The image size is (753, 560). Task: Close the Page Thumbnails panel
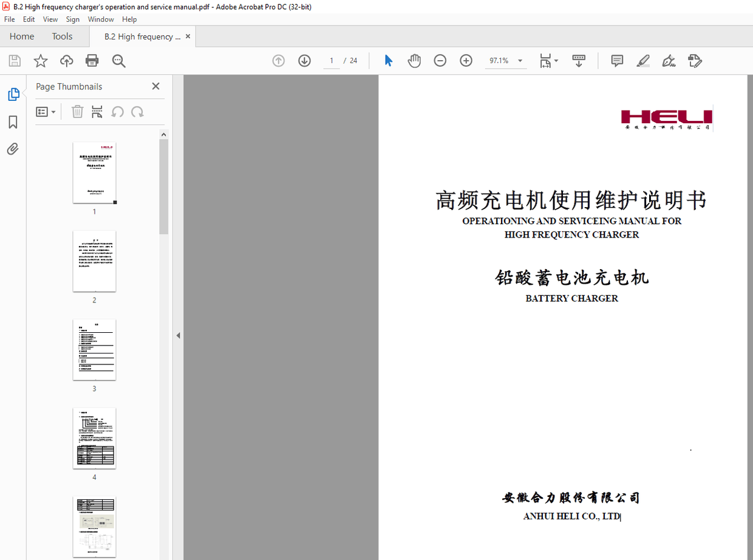[155, 86]
